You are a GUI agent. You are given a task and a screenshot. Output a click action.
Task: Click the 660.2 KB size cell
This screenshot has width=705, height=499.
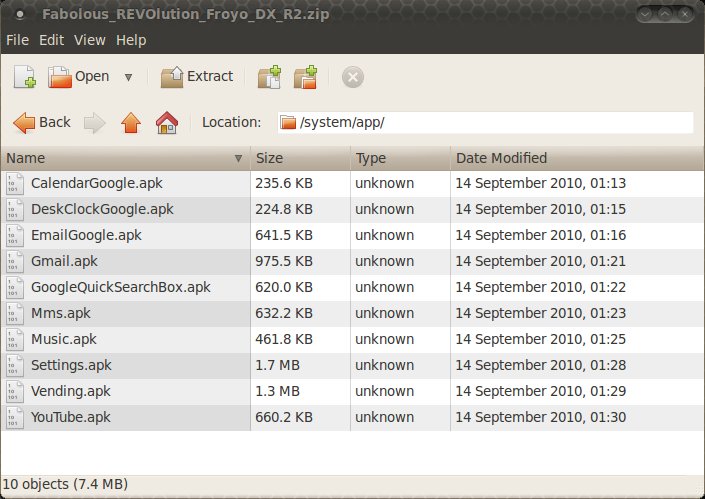pos(284,417)
